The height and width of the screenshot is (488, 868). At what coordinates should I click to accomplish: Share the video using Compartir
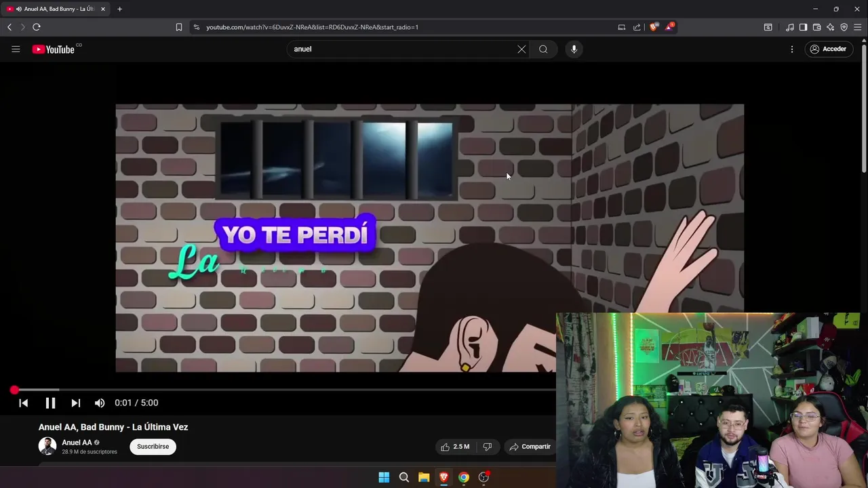point(530,447)
